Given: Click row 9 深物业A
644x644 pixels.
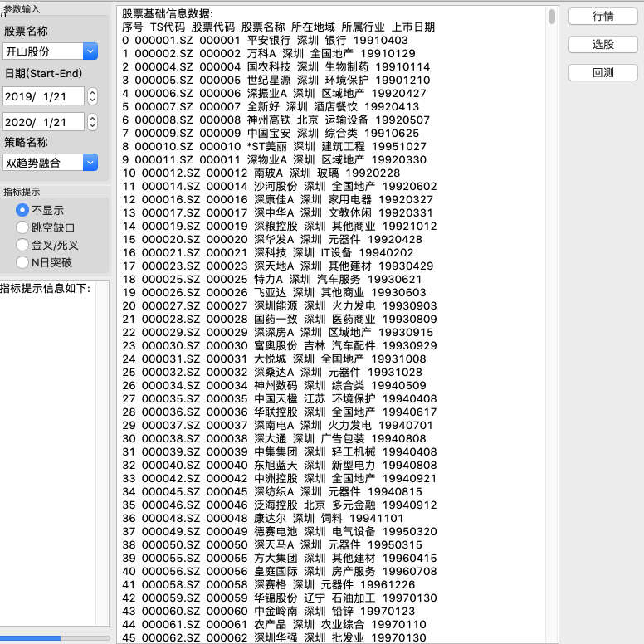Looking at the screenshot, I should (275, 160).
